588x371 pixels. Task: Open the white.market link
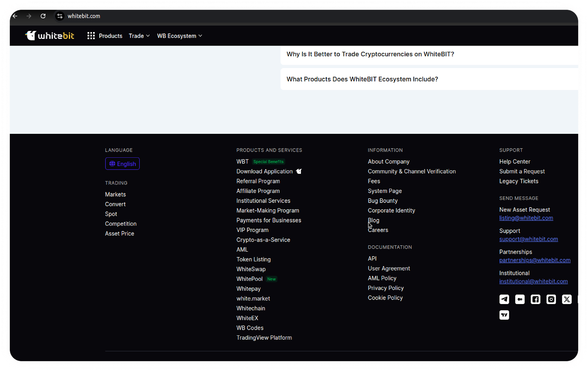[253, 299]
